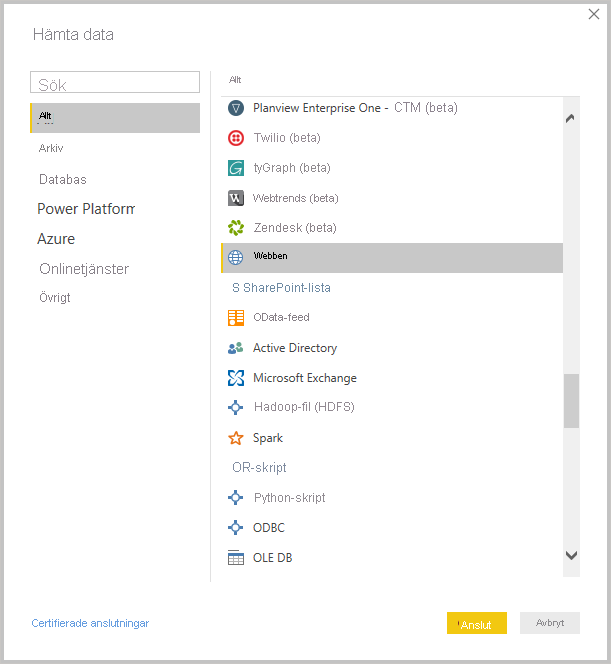Click the scrollbar down arrow
Image resolution: width=611 pixels, height=664 pixels.
pos(571,555)
